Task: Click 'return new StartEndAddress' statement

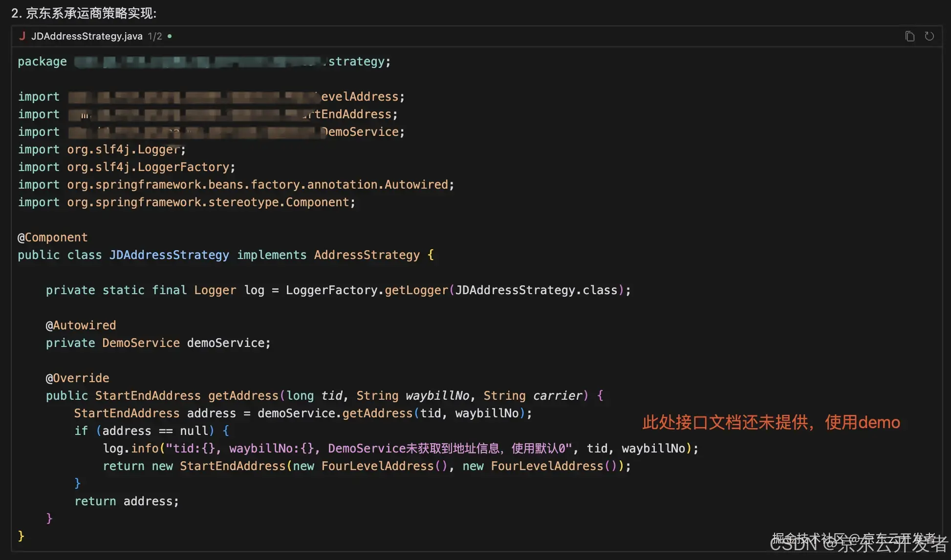Action: coord(367,466)
